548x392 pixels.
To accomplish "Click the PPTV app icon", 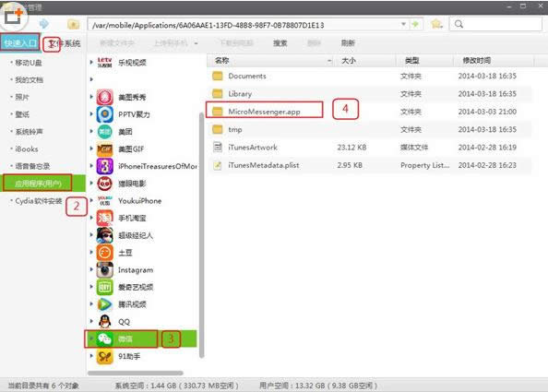I will pyautogui.click(x=105, y=114).
